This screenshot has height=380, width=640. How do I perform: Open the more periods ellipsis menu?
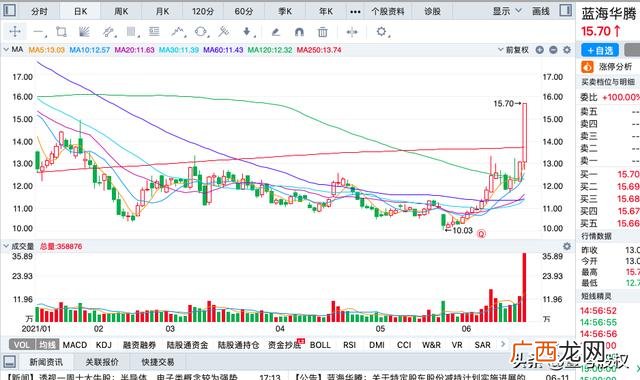click(355, 11)
